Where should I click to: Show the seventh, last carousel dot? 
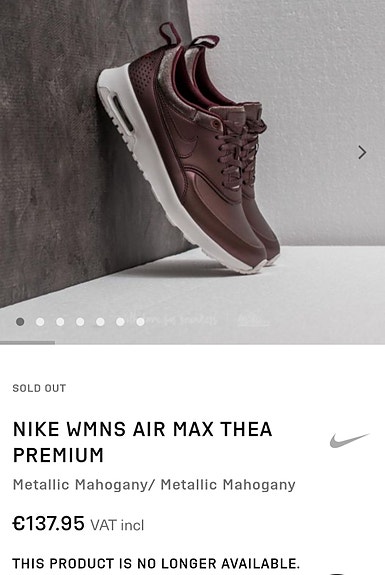(x=140, y=322)
